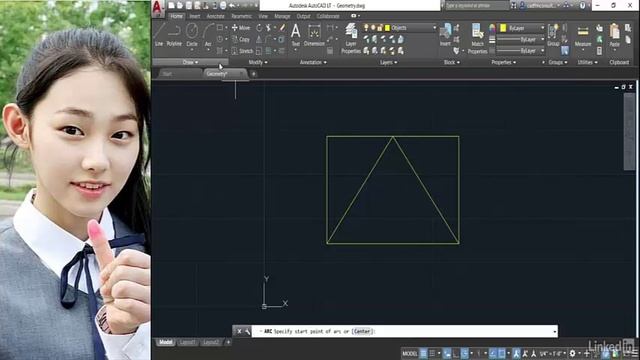
Task: Open the Parametric ribbon tab
Action: point(242,16)
